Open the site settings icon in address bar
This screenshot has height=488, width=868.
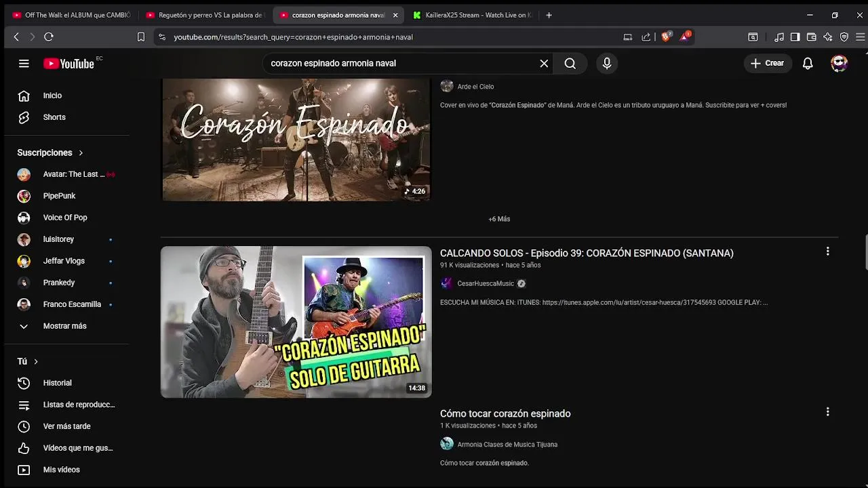(x=161, y=37)
